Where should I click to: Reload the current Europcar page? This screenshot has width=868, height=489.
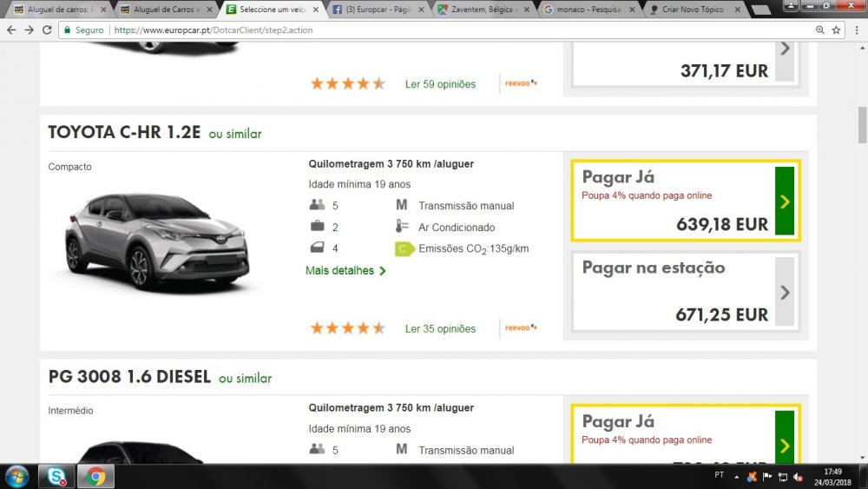click(47, 30)
